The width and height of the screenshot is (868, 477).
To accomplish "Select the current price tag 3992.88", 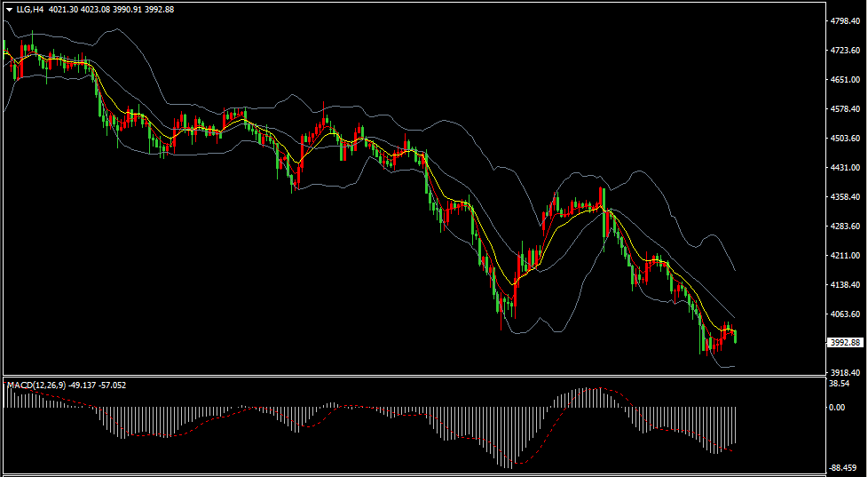I will pos(846,343).
